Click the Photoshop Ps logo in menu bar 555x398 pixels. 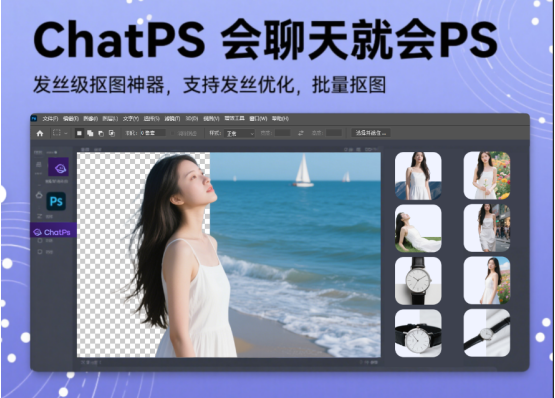pyautogui.click(x=34, y=119)
